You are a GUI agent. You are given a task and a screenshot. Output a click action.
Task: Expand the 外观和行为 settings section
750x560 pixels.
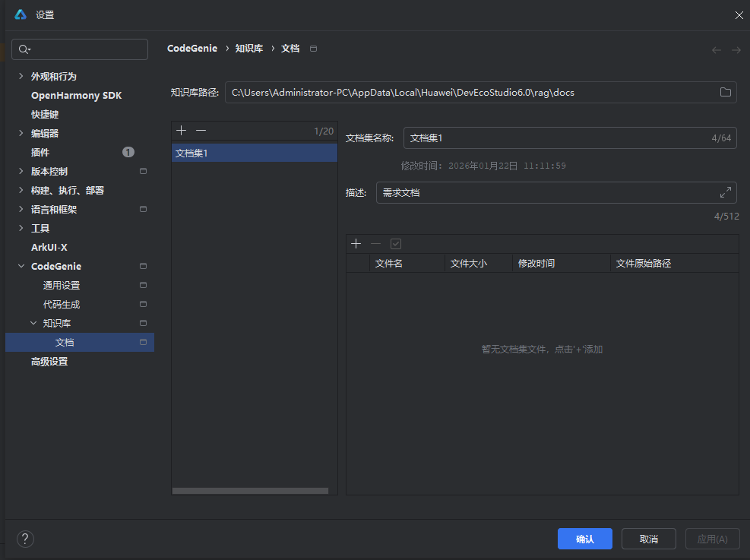[20, 76]
